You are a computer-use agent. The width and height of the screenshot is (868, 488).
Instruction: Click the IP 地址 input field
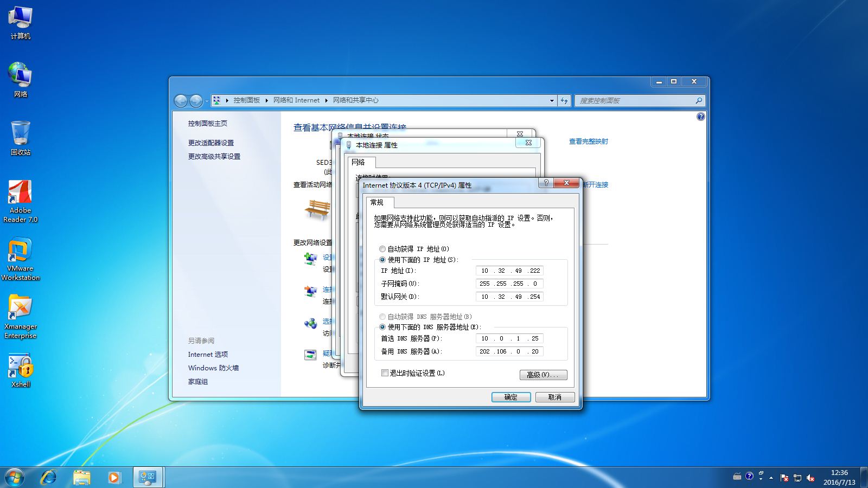[509, 271]
